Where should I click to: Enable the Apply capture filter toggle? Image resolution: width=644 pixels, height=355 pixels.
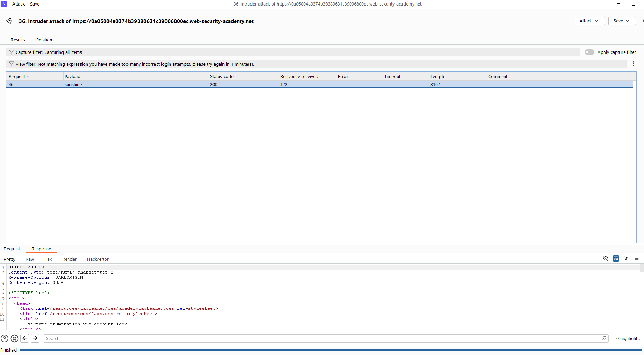(x=589, y=52)
